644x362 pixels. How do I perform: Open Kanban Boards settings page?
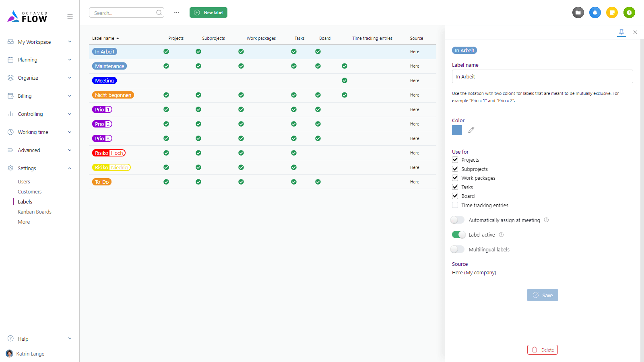(x=35, y=212)
